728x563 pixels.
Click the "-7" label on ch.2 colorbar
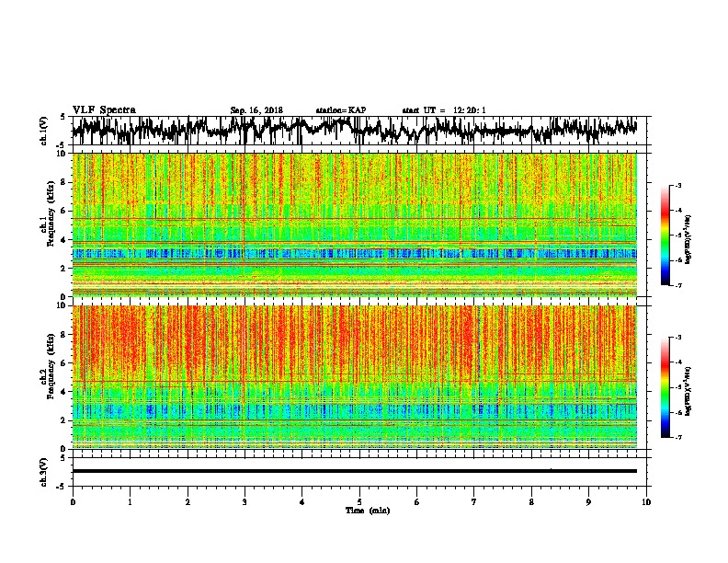[677, 437]
